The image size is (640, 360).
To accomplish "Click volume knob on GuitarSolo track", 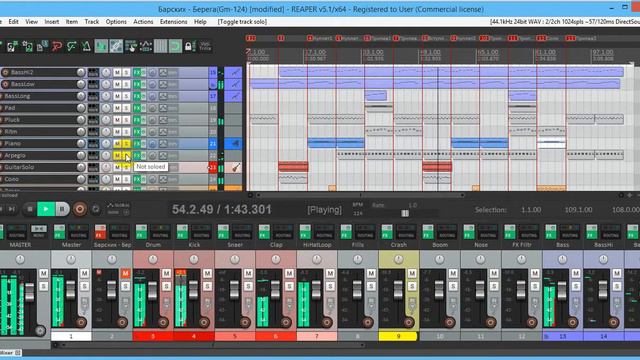I will [81, 167].
